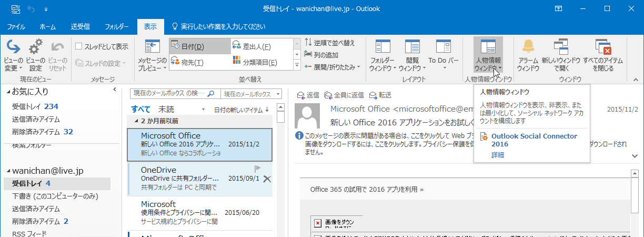This screenshot has width=644, height=237.
Task: Switch to the 送受信 tab
Action: pyautogui.click(x=80, y=26)
